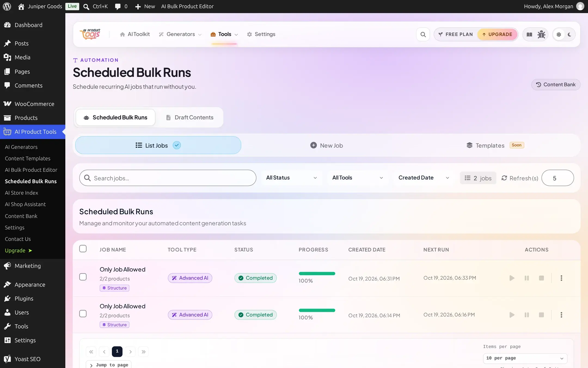The height and width of the screenshot is (368, 588).
Task: Focus the Search jobs field
Action: 168,178
